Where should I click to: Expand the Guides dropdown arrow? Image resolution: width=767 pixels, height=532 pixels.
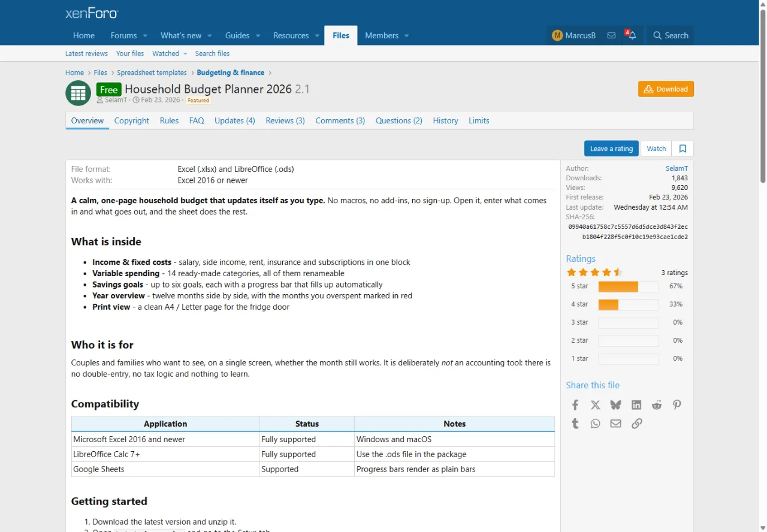(x=258, y=36)
